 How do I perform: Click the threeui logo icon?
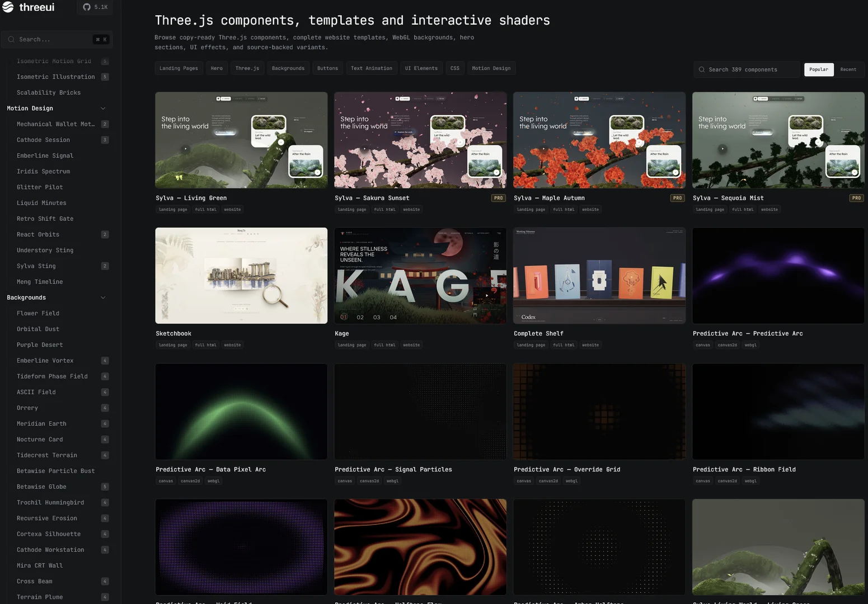coord(8,7)
